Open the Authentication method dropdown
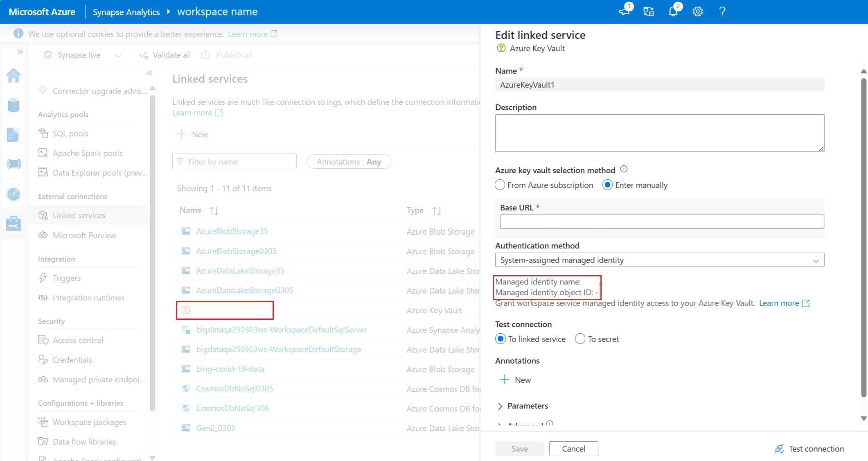Screen dimensions: 868x461 click(x=660, y=260)
